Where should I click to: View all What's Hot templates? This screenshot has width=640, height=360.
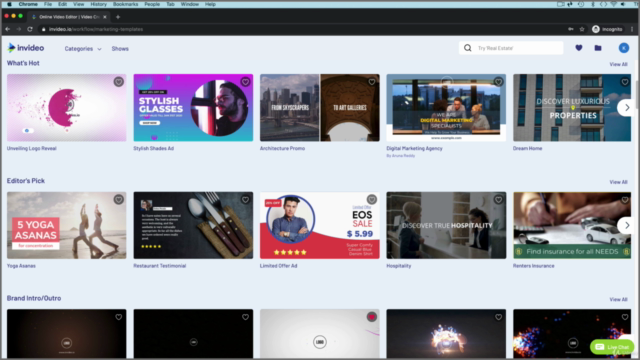point(618,64)
